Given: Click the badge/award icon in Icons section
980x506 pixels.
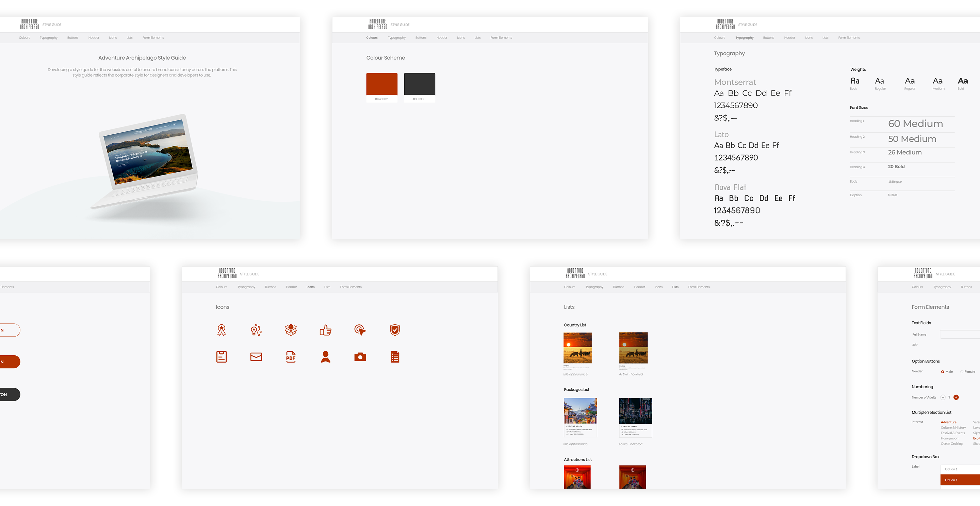Looking at the screenshot, I should pos(222,330).
